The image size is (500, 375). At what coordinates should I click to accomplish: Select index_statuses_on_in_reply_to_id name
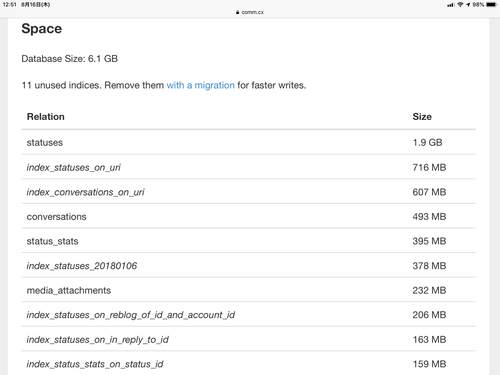[97, 340]
